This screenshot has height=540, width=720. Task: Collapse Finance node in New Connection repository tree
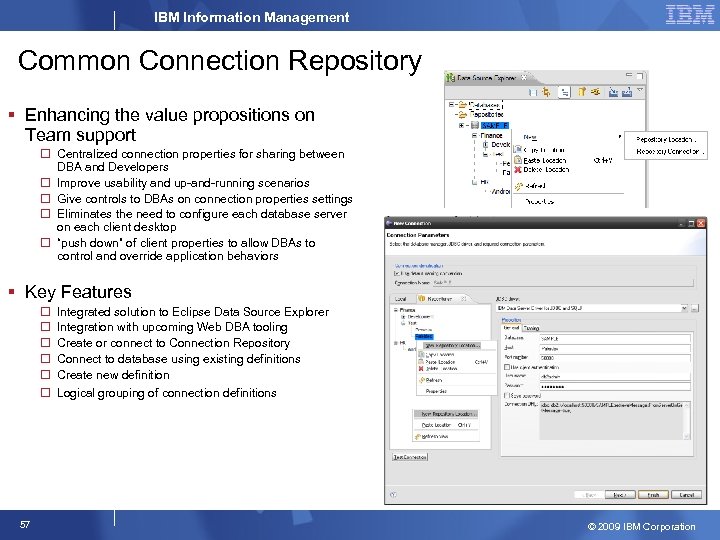click(x=395, y=310)
